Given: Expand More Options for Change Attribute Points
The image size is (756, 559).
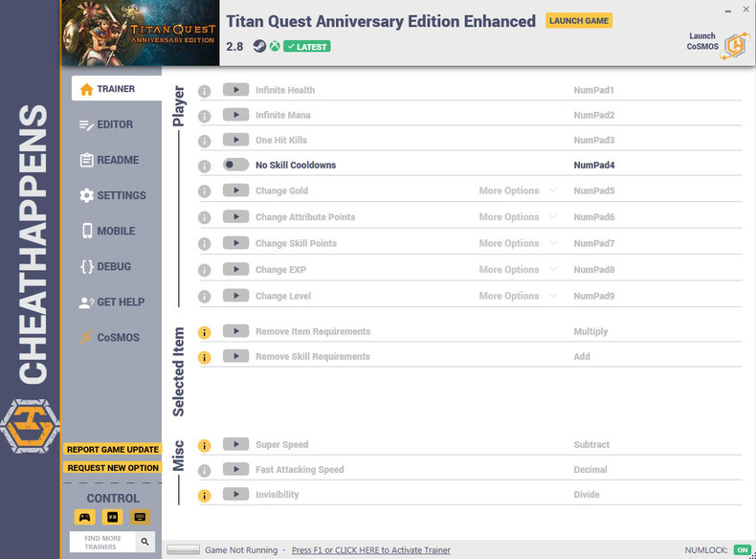Looking at the screenshot, I should pos(517,217).
